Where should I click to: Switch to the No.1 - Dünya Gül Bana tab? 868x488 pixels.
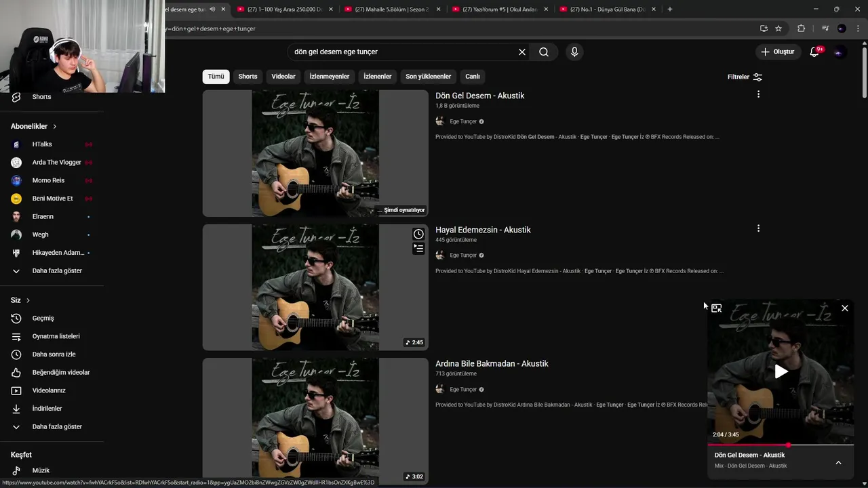coord(608,9)
